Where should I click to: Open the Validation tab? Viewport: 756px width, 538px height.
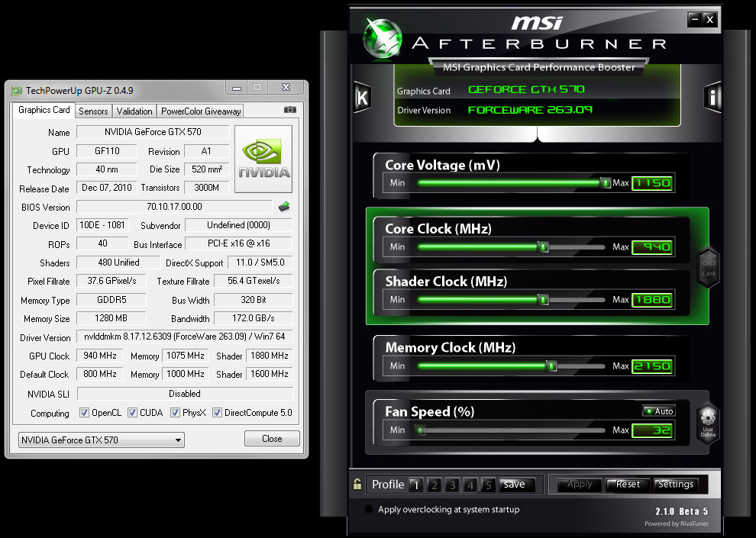134,111
